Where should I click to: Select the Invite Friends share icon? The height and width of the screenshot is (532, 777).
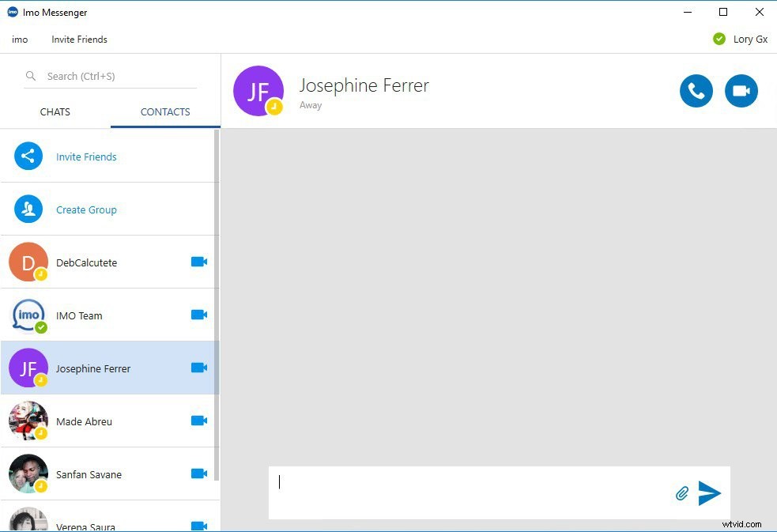pyautogui.click(x=28, y=156)
